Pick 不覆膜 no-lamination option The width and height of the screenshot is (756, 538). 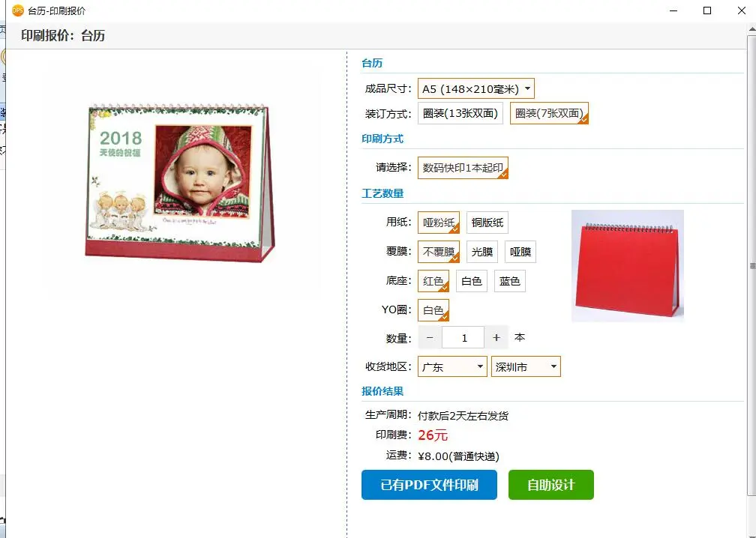[439, 252]
